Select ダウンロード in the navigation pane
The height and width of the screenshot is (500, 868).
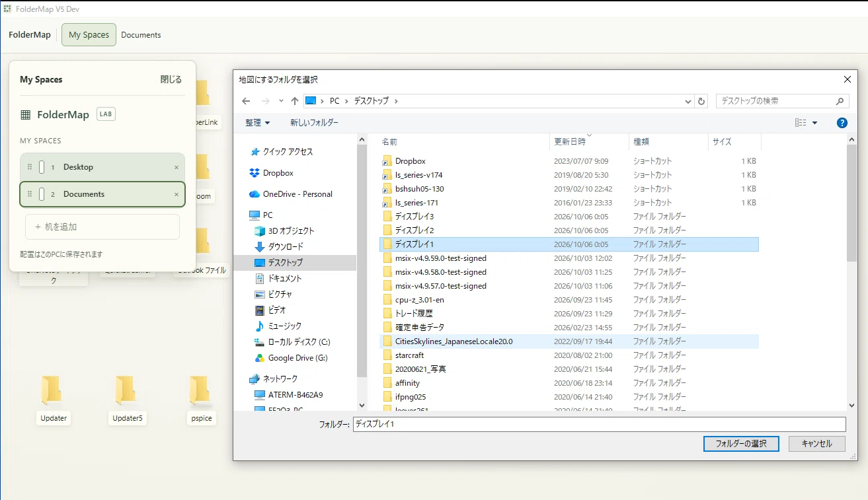286,247
